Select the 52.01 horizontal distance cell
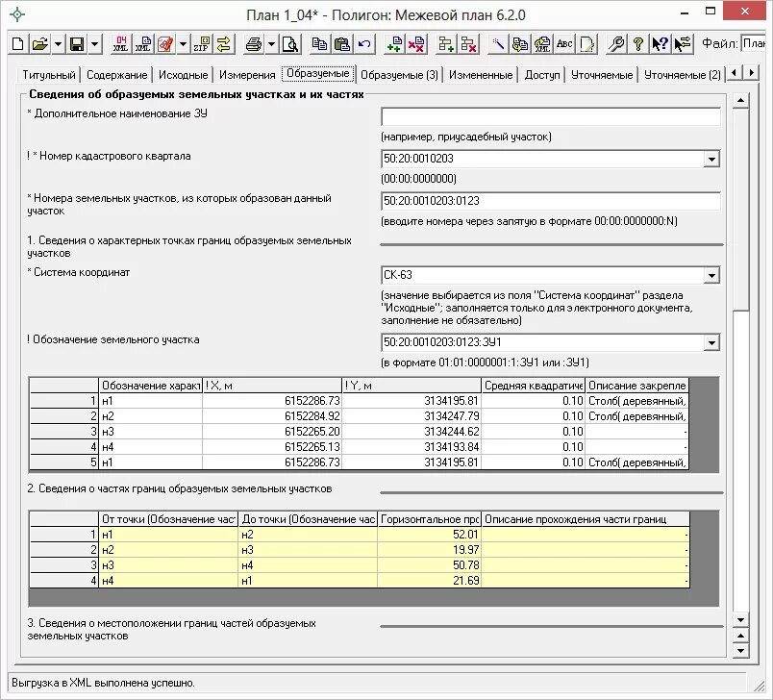 click(x=429, y=535)
